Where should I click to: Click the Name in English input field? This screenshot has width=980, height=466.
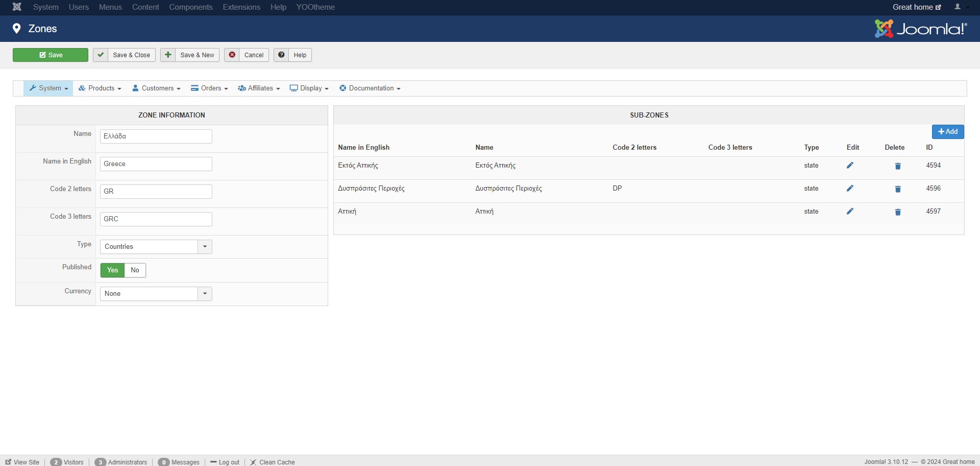[156, 164]
